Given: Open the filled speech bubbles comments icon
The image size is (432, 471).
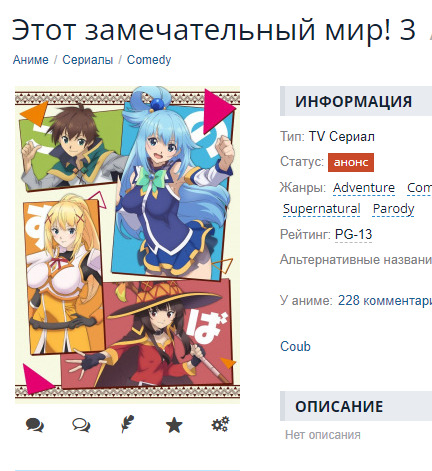Looking at the screenshot, I should coord(35,425).
